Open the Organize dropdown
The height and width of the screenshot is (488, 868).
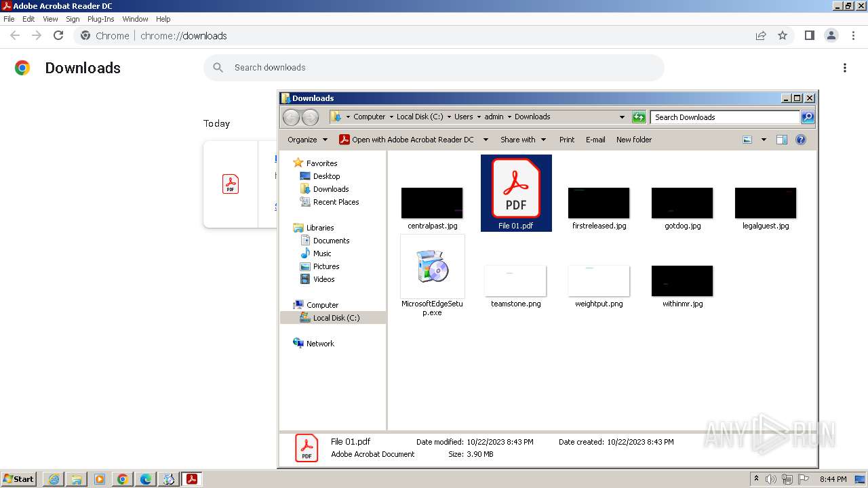pos(307,140)
